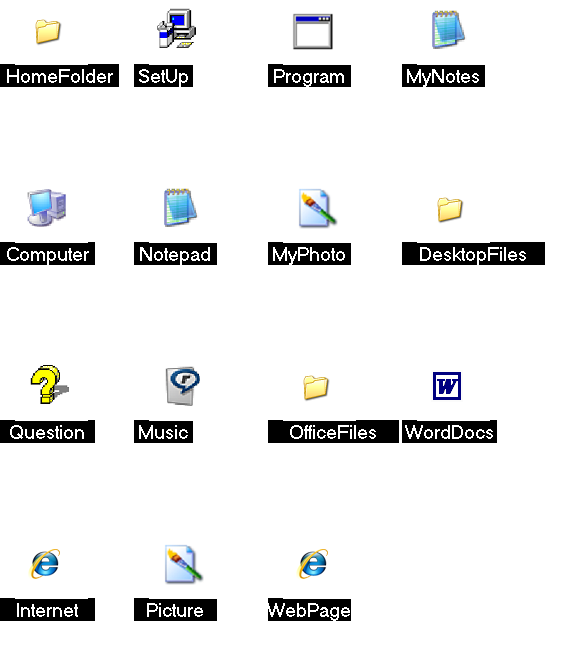Select the WordDocs Word icon
The width and height of the screenshot is (579, 651).
point(447,386)
